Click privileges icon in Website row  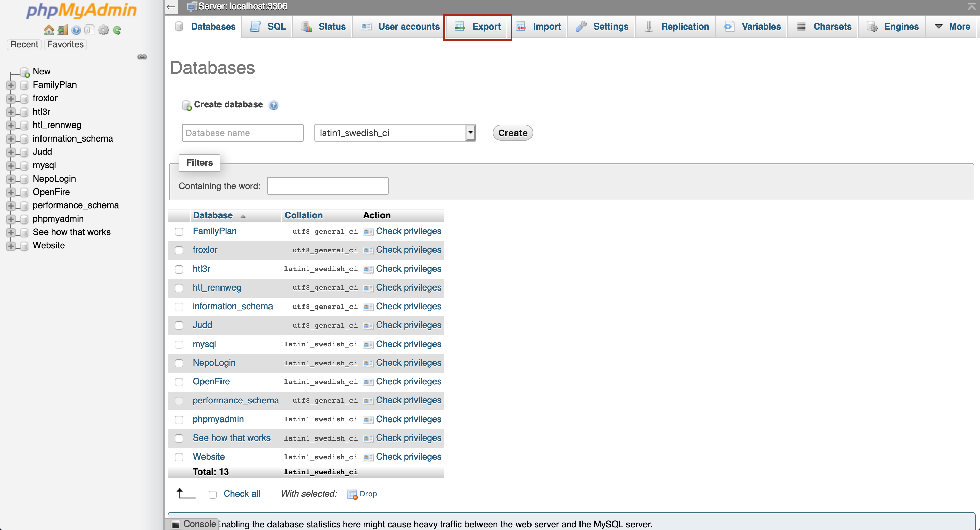pos(368,458)
